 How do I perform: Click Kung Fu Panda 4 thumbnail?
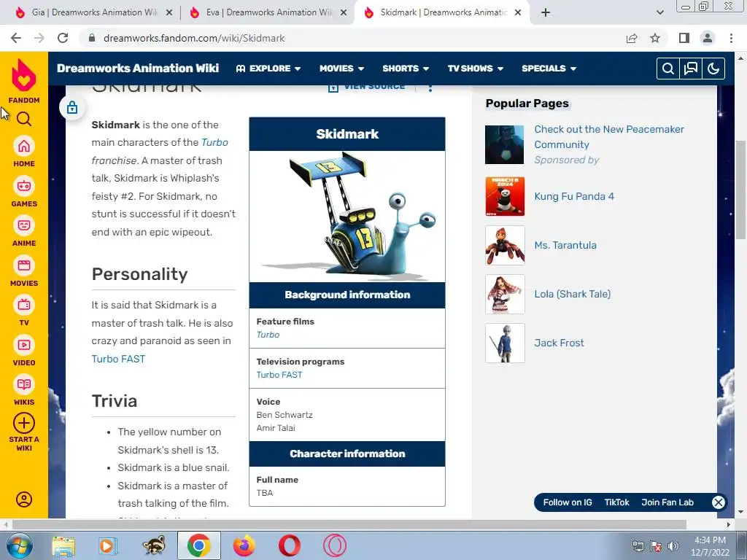pyautogui.click(x=505, y=196)
